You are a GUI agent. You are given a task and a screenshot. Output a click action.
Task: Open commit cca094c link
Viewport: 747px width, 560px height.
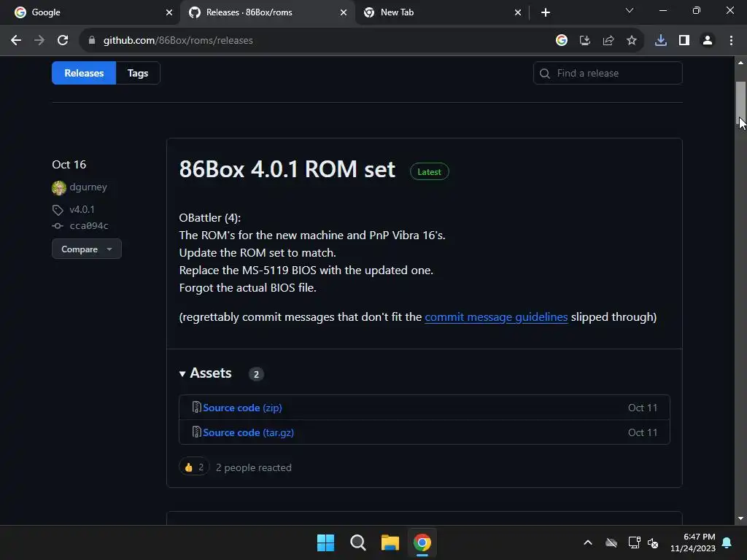89,226
